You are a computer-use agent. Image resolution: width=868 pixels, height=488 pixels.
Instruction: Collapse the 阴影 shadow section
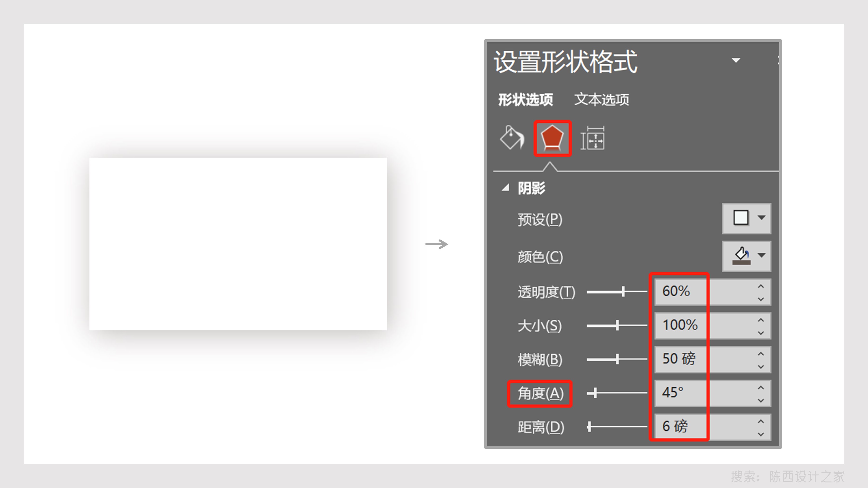point(505,188)
